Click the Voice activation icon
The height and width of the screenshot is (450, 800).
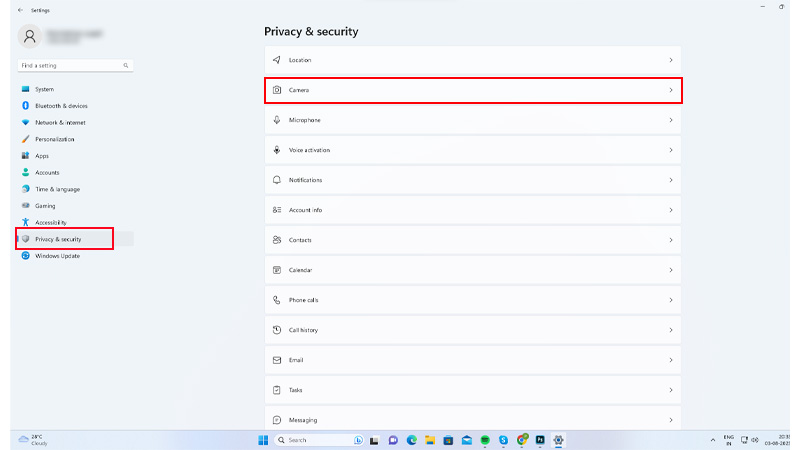[277, 150]
